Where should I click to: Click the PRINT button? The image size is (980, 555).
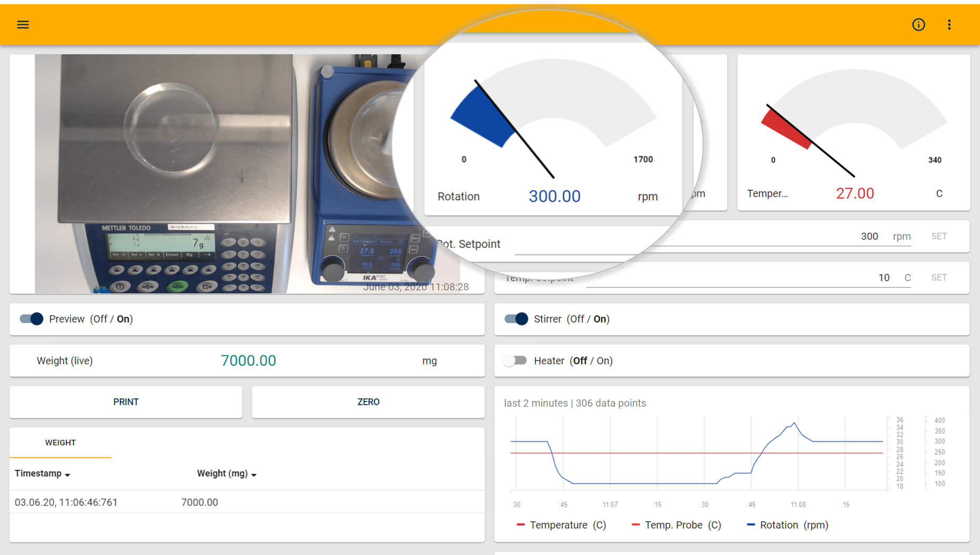coord(126,402)
